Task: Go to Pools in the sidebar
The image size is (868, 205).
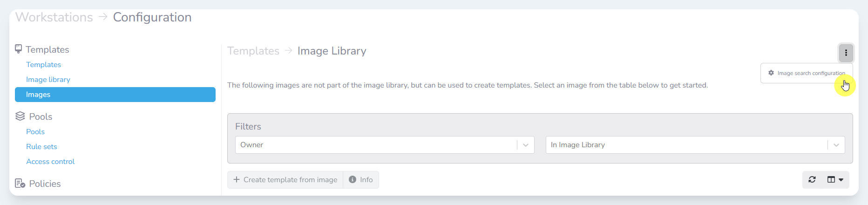Action: [35, 132]
